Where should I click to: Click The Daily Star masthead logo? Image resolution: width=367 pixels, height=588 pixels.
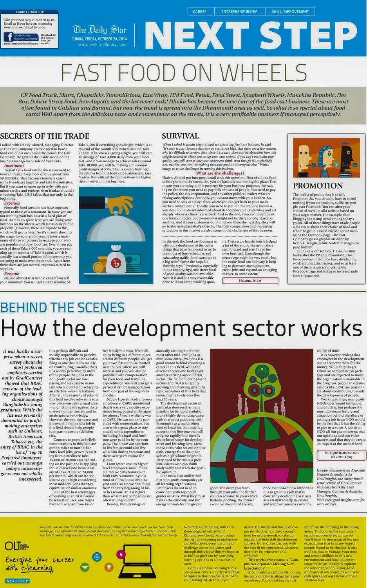click(x=99, y=30)
